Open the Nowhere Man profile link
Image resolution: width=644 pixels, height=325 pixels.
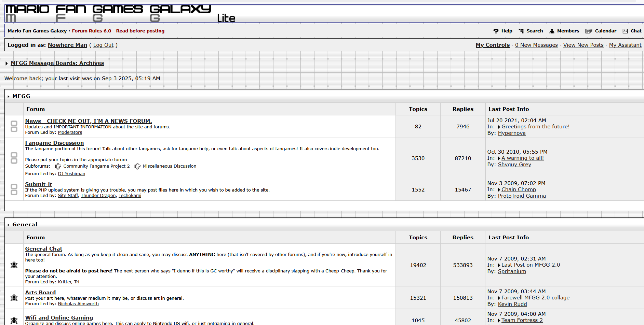67,45
